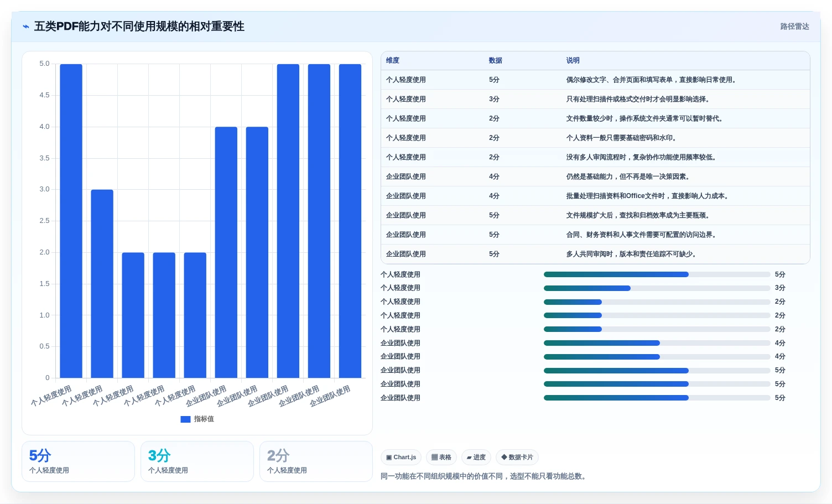
Task: Select the 路径雷达 label in the header
Action: (795, 27)
